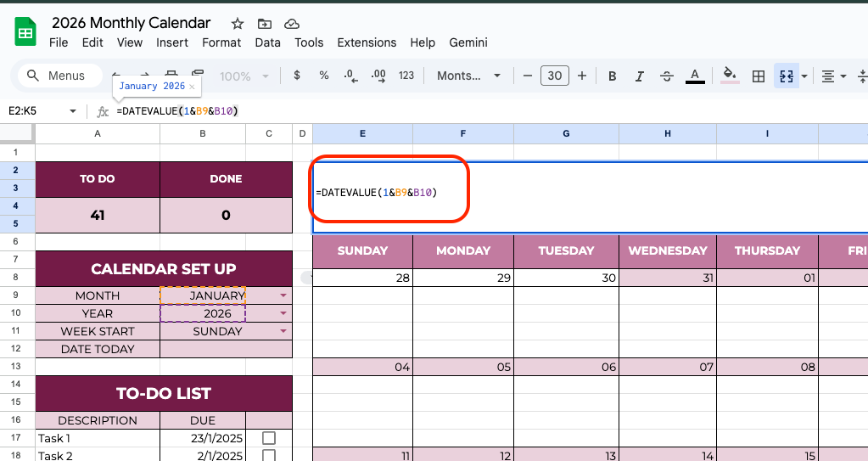Increase font size with plus button
This screenshot has height=461, width=868.
pos(582,76)
